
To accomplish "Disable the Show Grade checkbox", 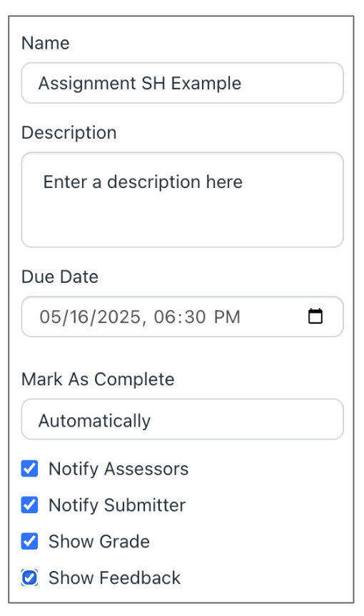I will tap(29, 541).
